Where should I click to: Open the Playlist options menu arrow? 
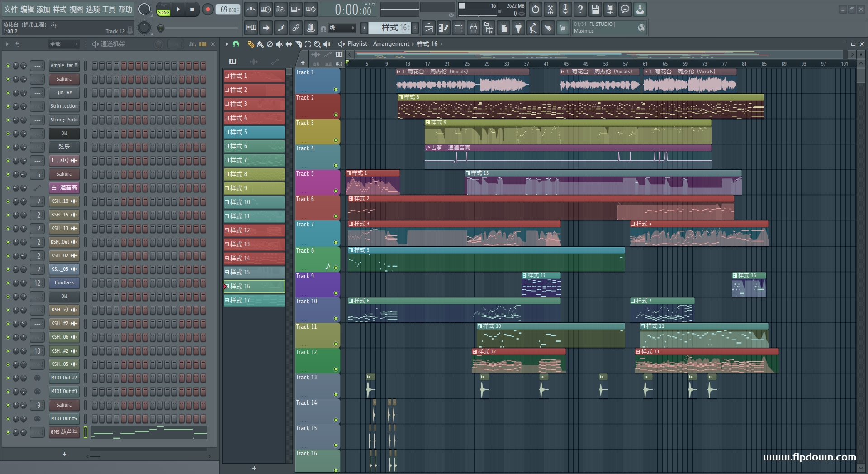coord(227,44)
